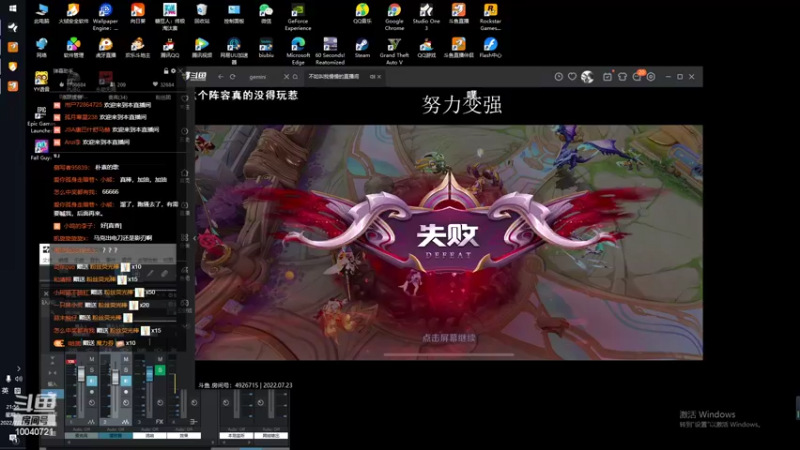
Task: Click the taskbar volume speaker icon
Action: [x=19, y=379]
